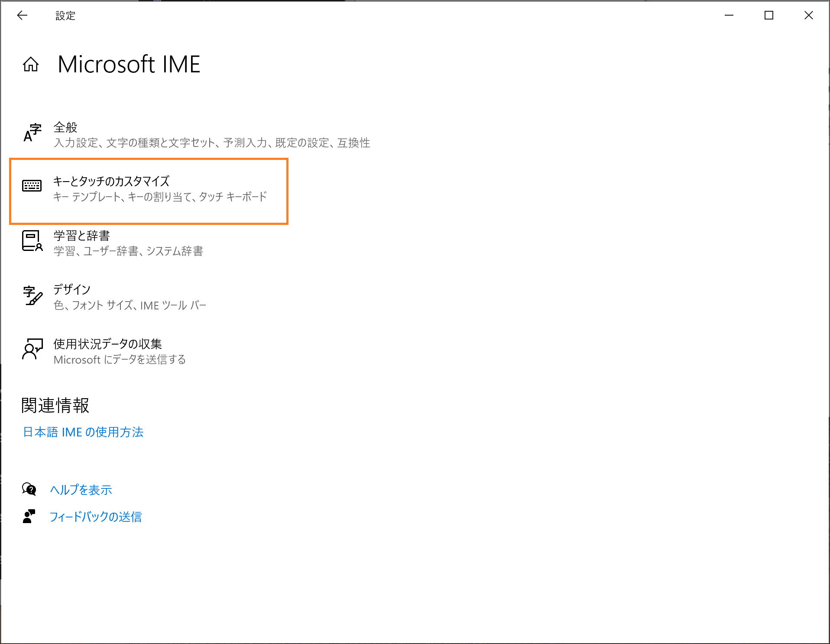Click the 設定 window title

coord(65,16)
